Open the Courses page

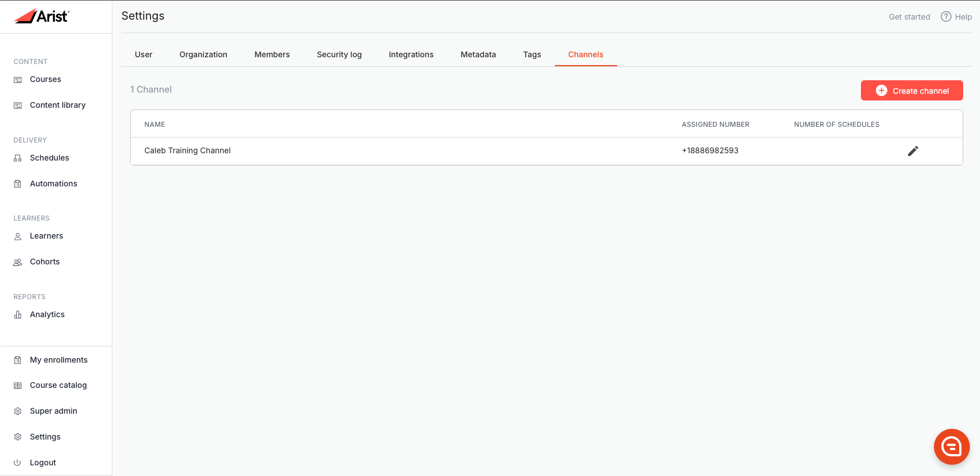(45, 80)
